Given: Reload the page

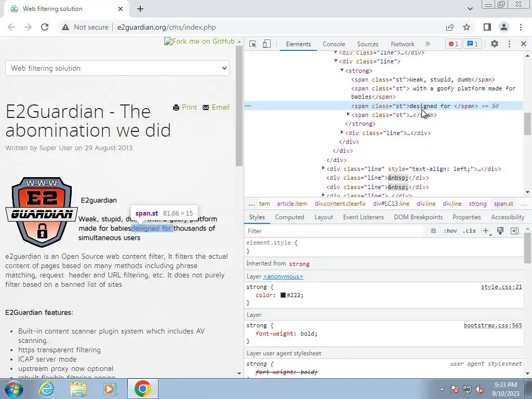Looking at the screenshot, I should (45, 27).
